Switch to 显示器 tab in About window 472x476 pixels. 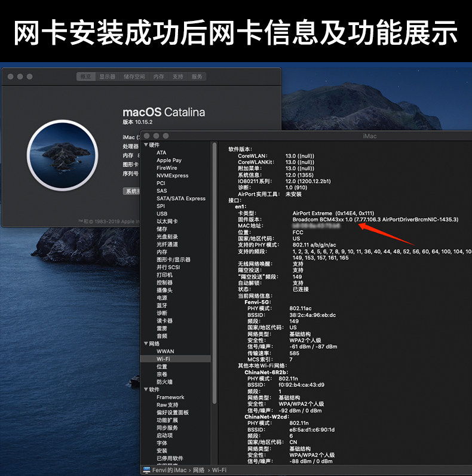pos(107,77)
